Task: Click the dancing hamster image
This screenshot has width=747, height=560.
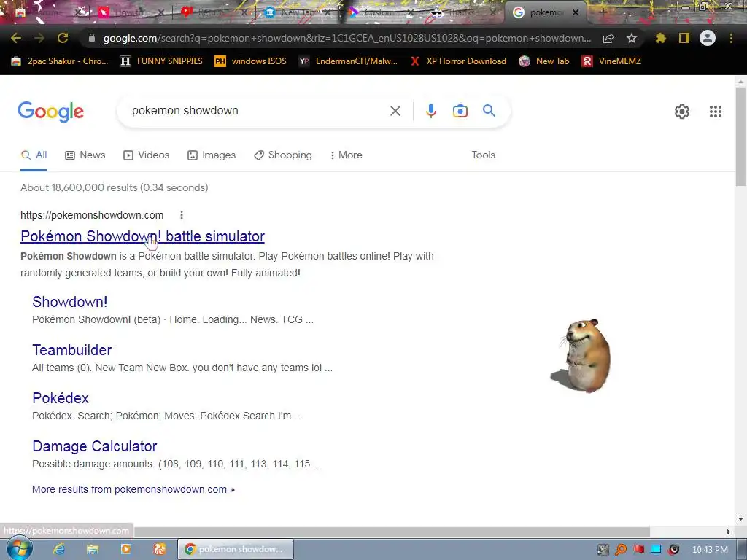Action: pyautogui.click(x=581, y=356)
